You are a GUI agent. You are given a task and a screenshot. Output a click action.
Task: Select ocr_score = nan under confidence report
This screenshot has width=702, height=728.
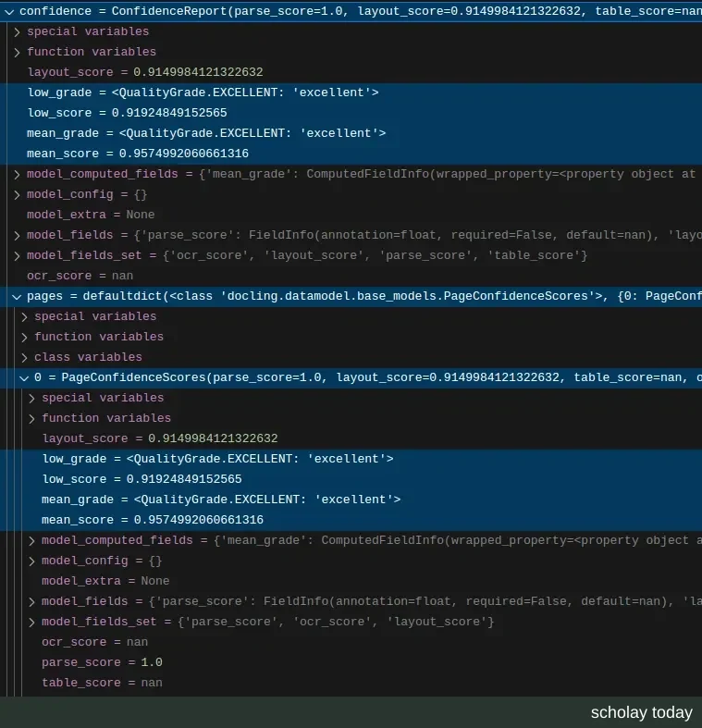(351, 277)
